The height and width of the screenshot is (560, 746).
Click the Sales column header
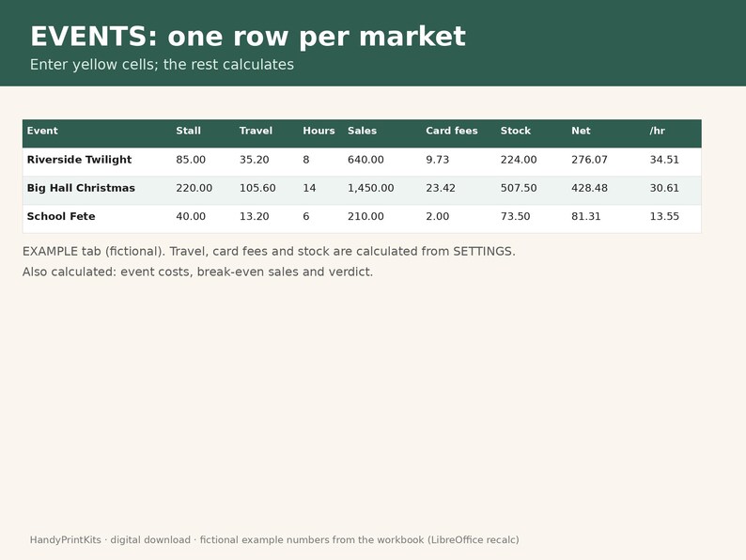[x=362, y=131]
